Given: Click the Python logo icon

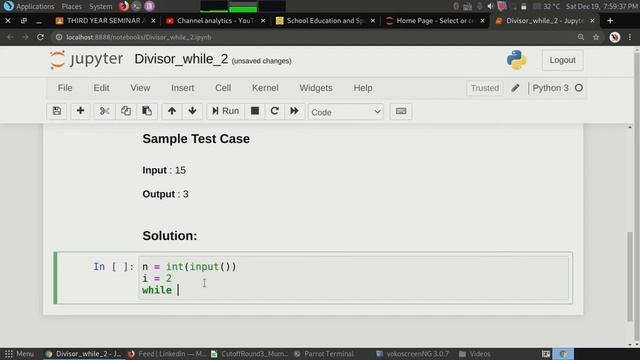Looking at the screenshot, I should (x=516, y=60).
